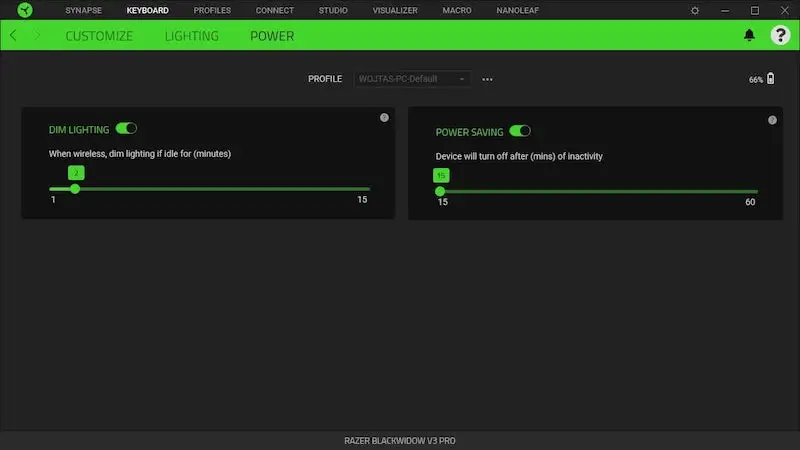Turn off the Power Saving toggle

coord(520,131)
